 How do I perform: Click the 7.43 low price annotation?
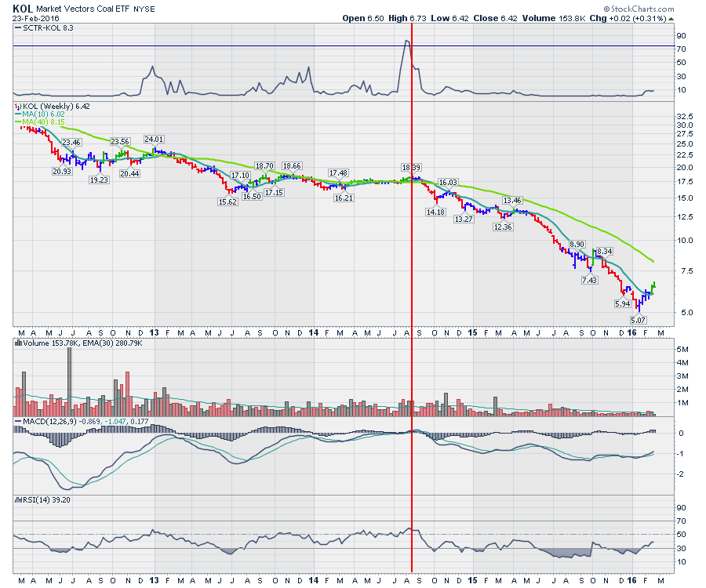(589, 280)
